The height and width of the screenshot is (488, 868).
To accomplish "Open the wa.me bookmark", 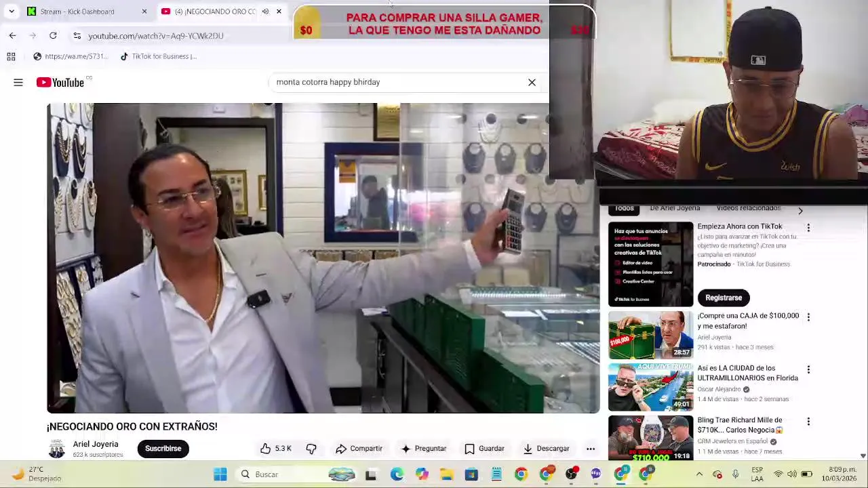I will point(71,56).
